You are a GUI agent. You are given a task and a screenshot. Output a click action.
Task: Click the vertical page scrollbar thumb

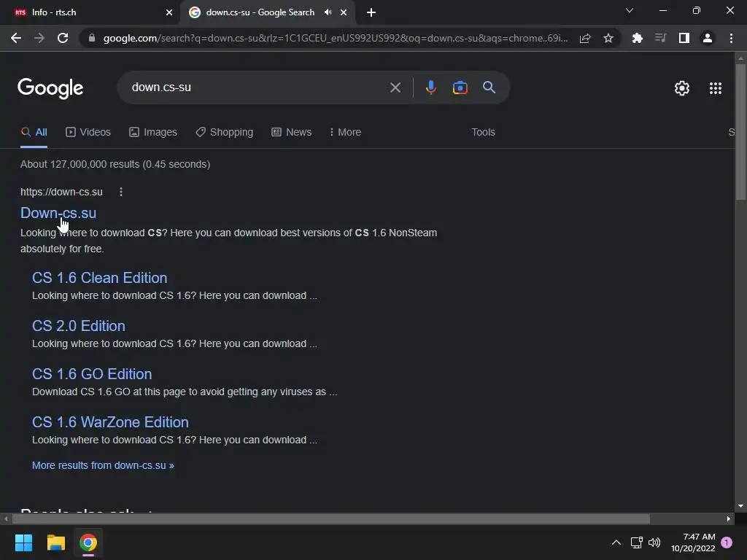tap(740, 132)
